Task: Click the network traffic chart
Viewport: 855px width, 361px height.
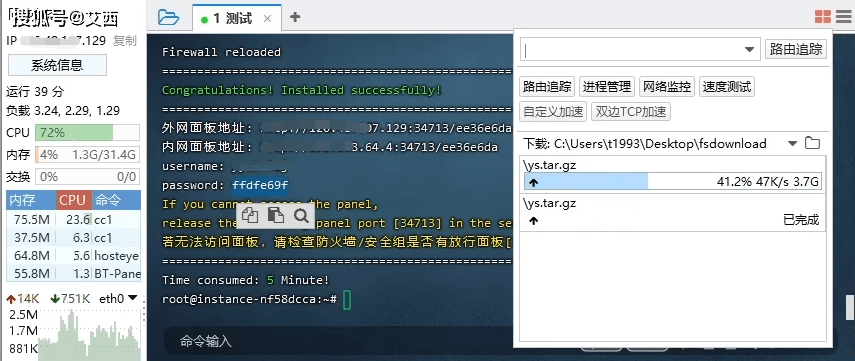Action: (x=90, y=335)
